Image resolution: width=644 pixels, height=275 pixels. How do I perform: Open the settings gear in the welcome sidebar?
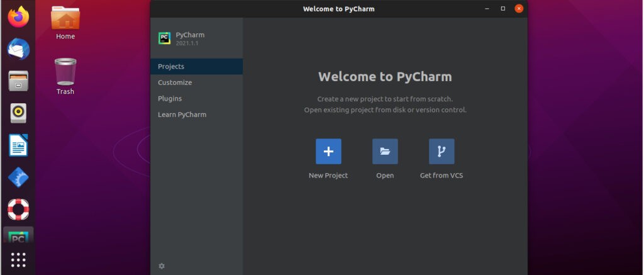pyautogui.click(x=162, y=266)
